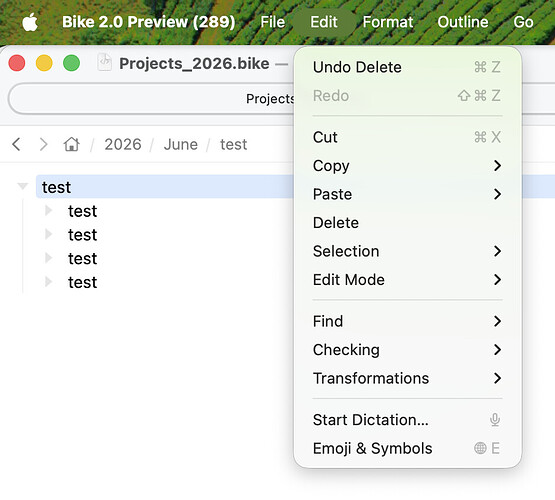Viewport: 555px width, 500px height.
Task: Click the red close window button
Action: [x=17, y=63]
